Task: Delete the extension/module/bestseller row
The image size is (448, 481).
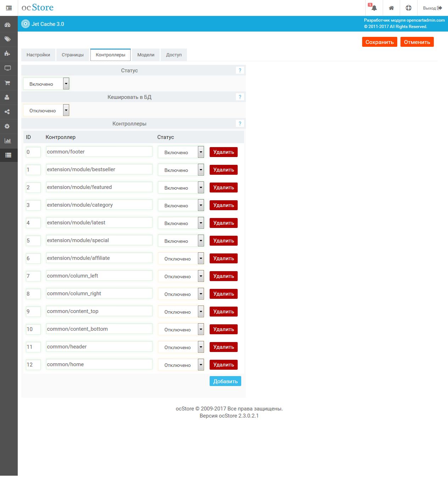Action: pyautogui.click(x=223, y=170)
